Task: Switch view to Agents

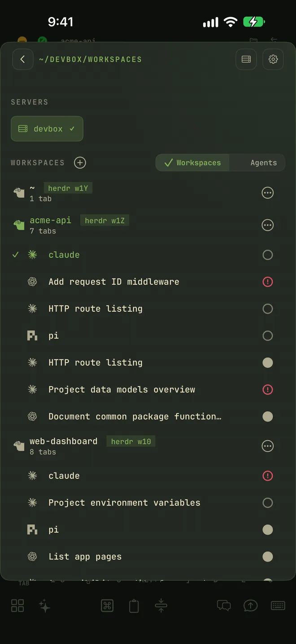Action: click(x=263, y=163)
